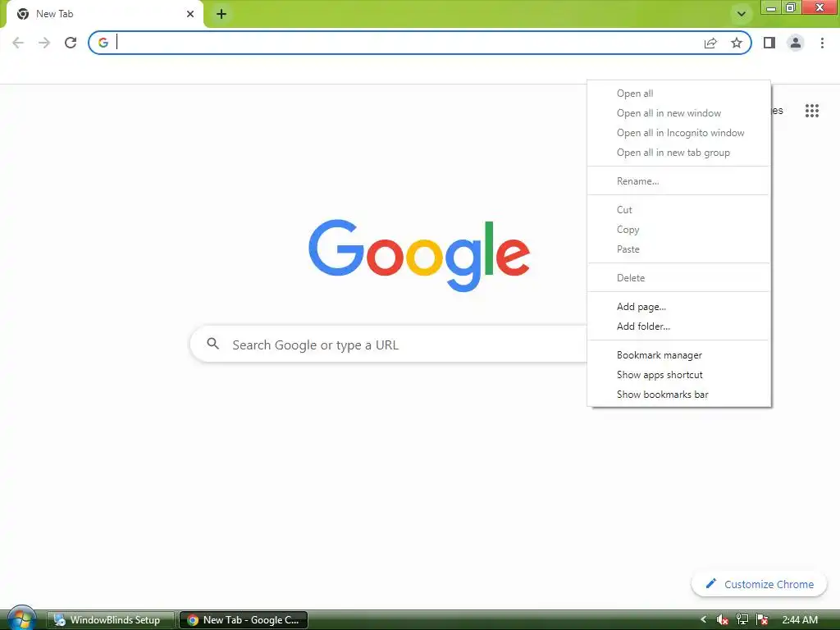This screenshot has height=630, width=840.
Task: Open the tab search dropdown
Action: tap(742, 14)
